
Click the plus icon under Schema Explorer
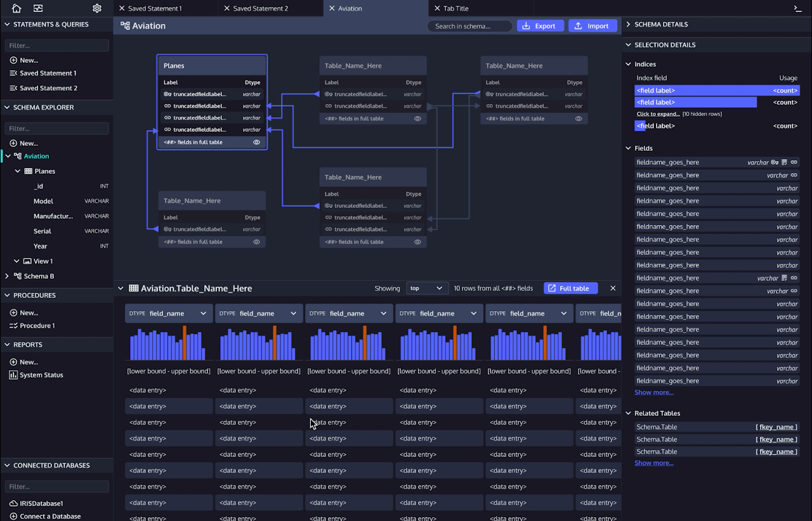[x=13, y=143]
